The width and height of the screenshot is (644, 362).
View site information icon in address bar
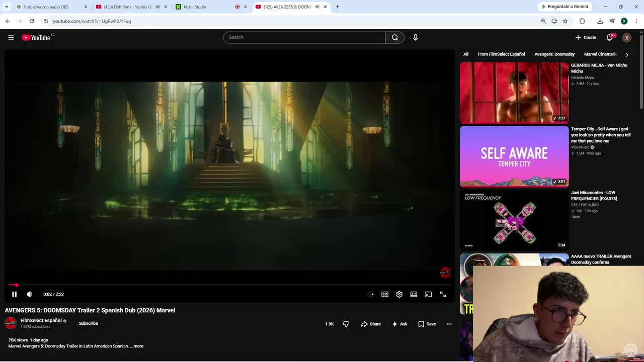tap(46, 21)
